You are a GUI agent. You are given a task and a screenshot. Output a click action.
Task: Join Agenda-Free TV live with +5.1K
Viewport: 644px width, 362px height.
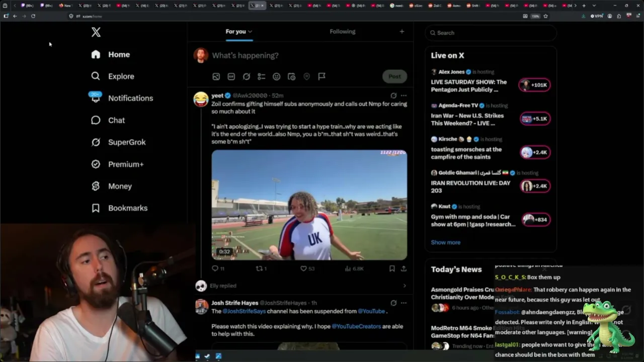tap(535, 119)
